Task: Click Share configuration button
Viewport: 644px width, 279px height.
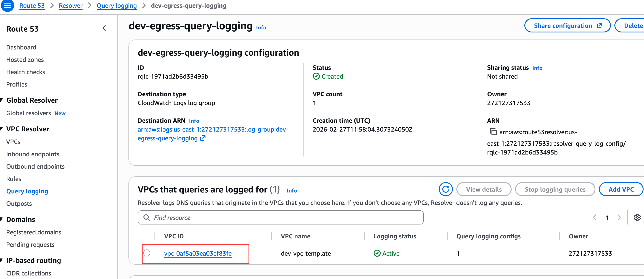Action: coord(567,26)
